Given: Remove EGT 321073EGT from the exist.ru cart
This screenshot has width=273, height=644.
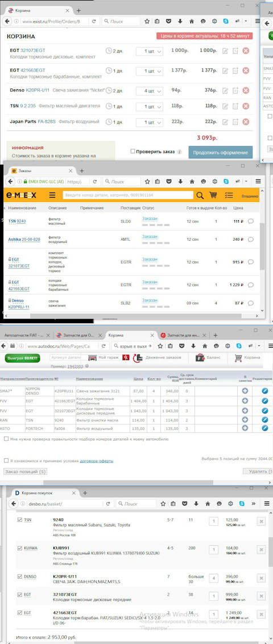Looking at the screenshot, I should click(246, 51).
